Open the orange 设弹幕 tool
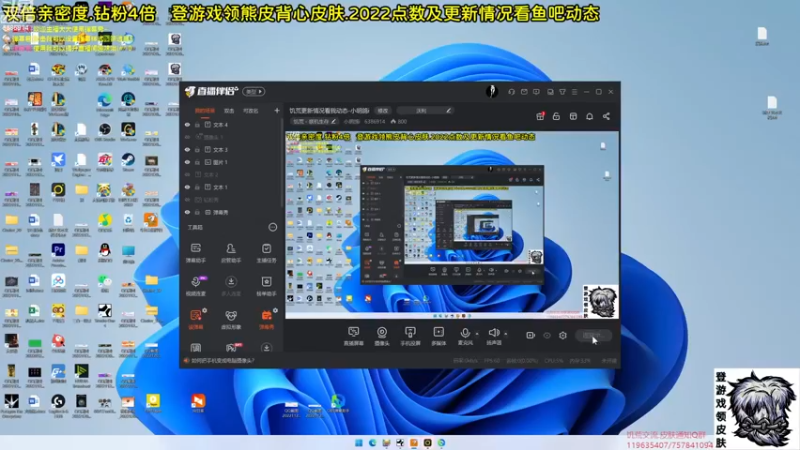This screenshot has height=450, width=800. 196,320
